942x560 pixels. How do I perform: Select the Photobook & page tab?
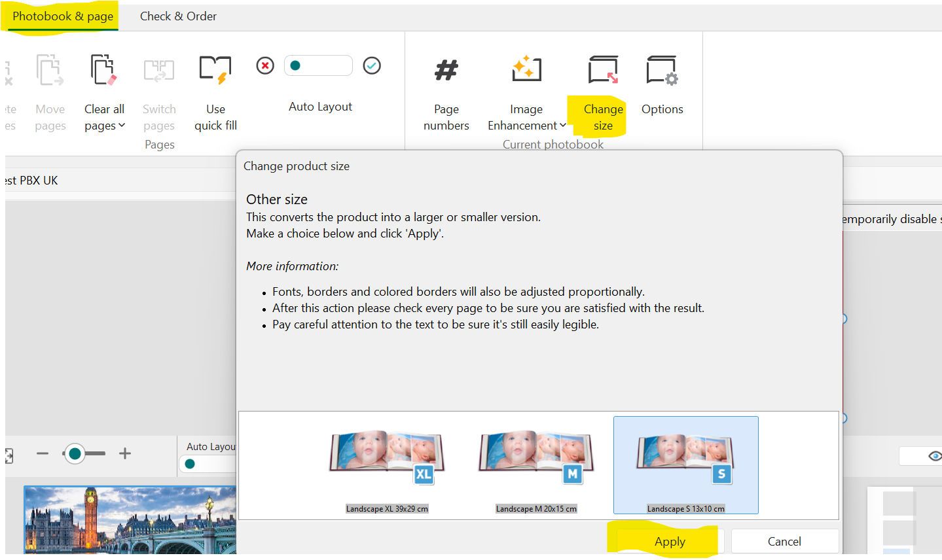click(x=61, y=16)
